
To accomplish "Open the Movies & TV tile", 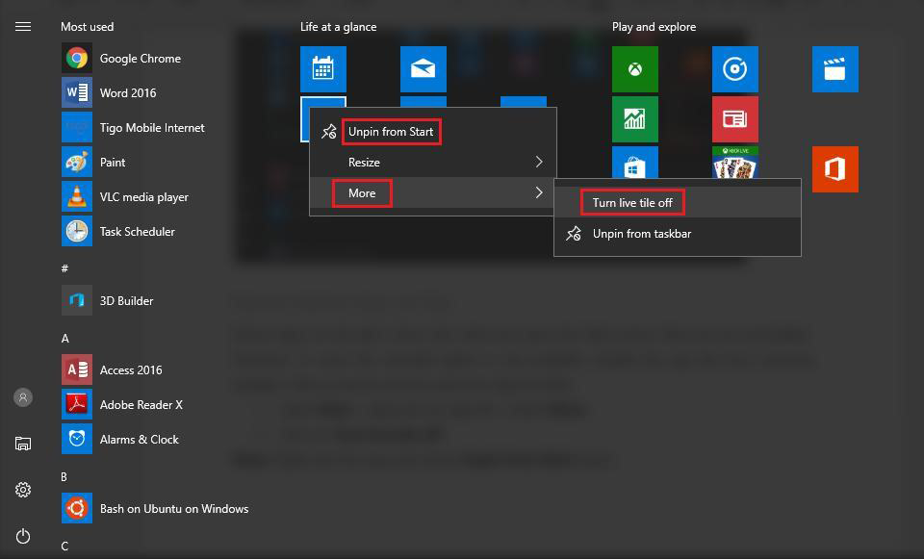I will 835,69.
